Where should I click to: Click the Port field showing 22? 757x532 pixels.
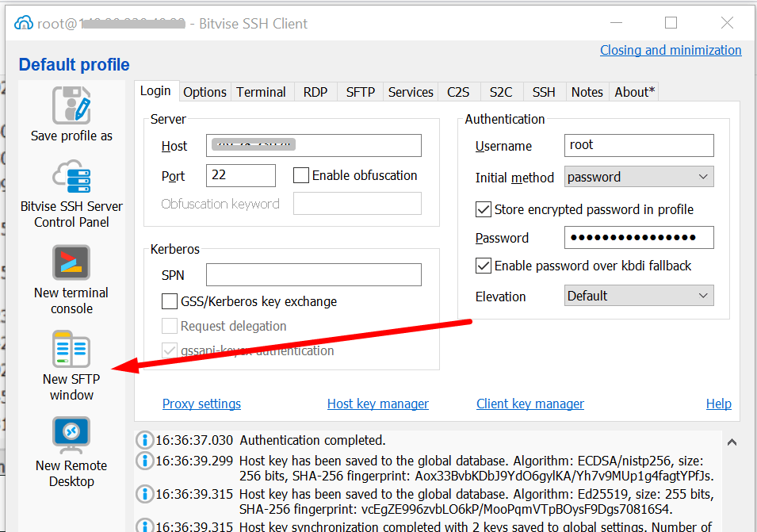click(241, 175)
